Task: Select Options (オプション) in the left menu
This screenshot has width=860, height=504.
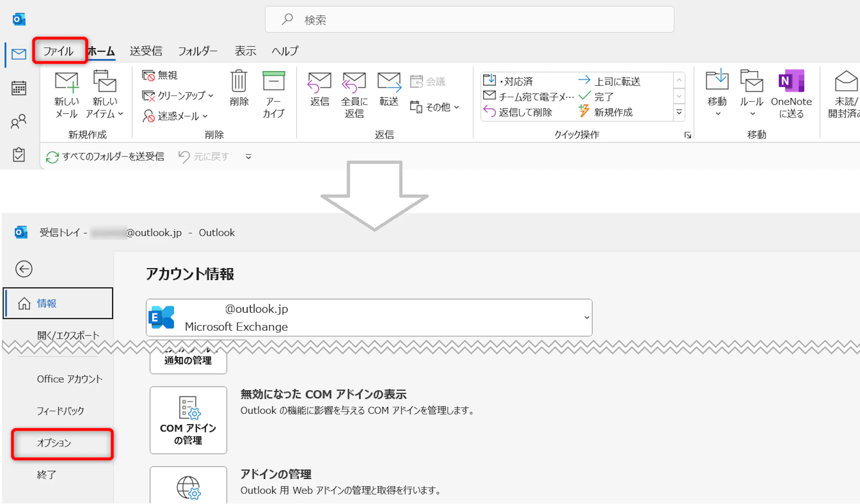Action: click(55, 443)
